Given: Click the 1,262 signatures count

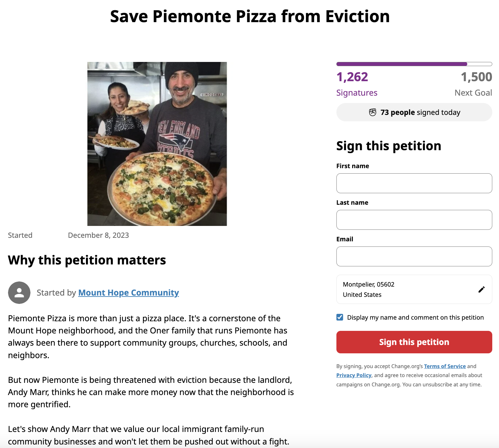Looking at the screenshot, I should pyautogui.click(x=352, y=77).
